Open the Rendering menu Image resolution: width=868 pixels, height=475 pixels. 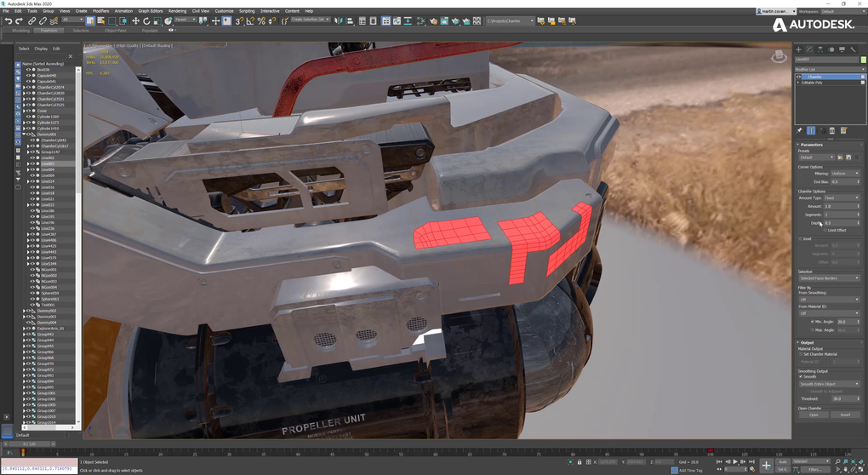coord(177,11)
